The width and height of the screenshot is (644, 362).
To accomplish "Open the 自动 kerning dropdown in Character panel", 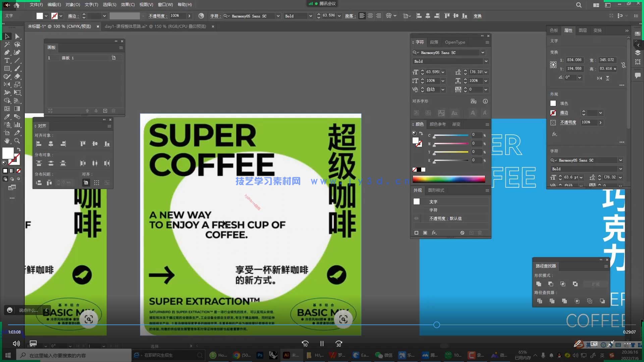I will click(x=443, y=89).
